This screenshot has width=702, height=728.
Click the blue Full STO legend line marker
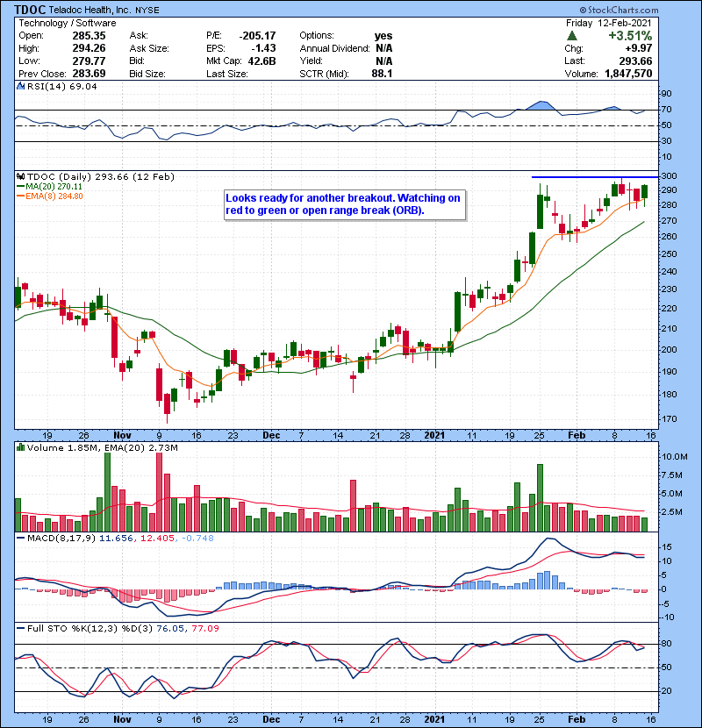click(x=20, y=629)
